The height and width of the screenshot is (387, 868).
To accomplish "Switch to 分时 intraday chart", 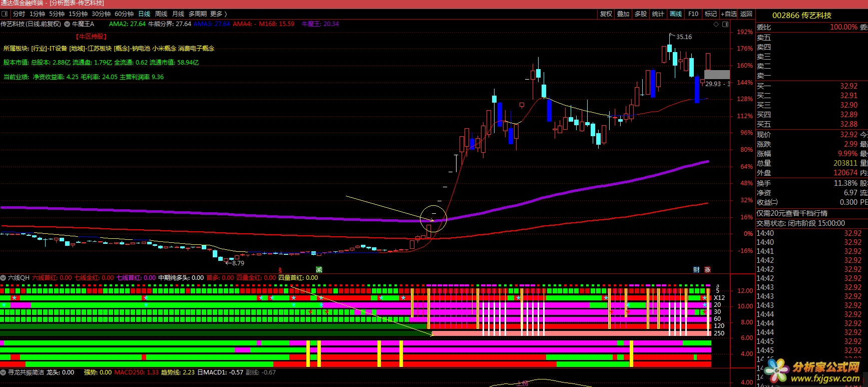I will coord(19,14).
